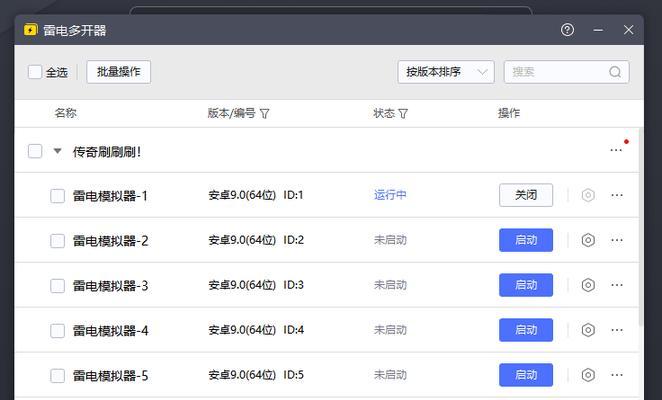Click the 操作 column header
Viewport: 662px width, 400px height.
509,113
